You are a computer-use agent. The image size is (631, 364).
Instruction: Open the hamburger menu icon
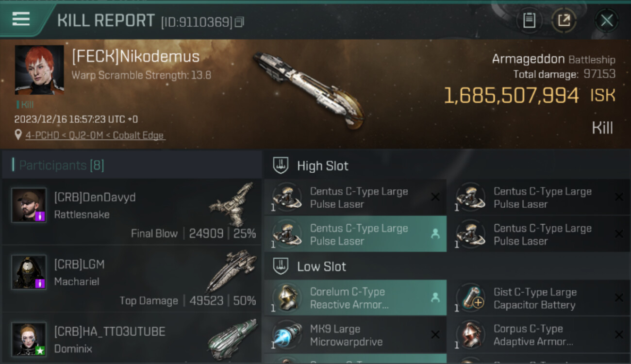pyautogui.click(x=21, y=19)
